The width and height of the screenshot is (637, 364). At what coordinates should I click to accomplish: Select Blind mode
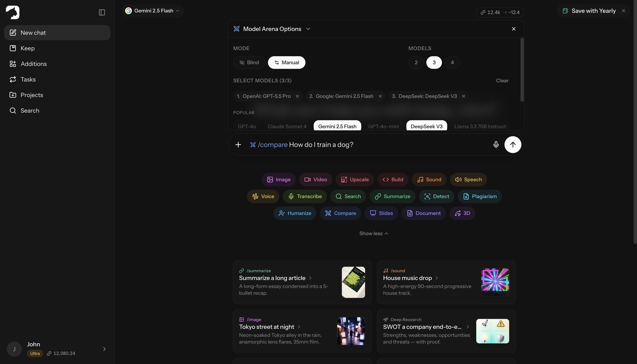(249, 63)
